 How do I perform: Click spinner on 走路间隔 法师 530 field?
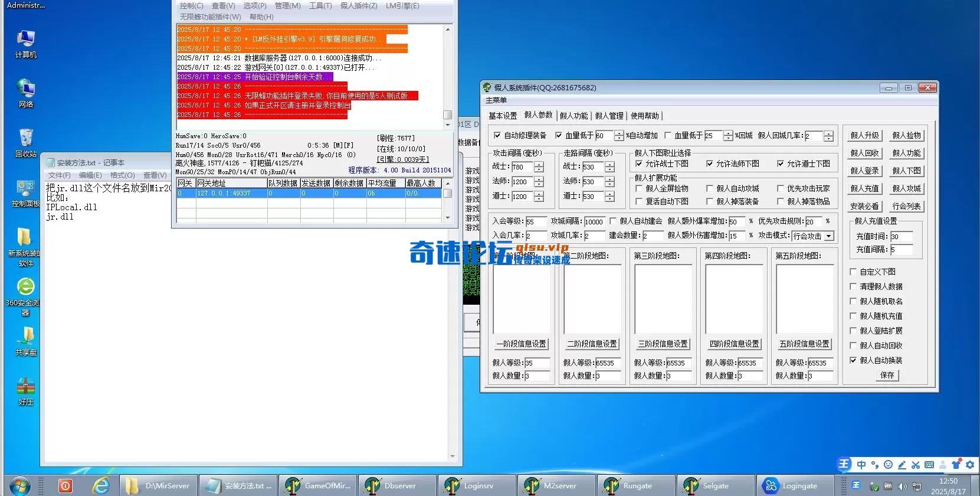click(609, 182)
